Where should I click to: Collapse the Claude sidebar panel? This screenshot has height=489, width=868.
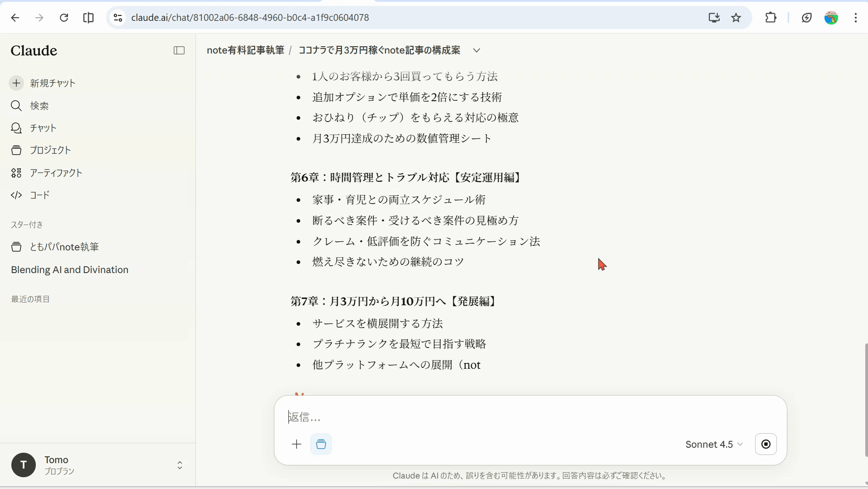179,50
